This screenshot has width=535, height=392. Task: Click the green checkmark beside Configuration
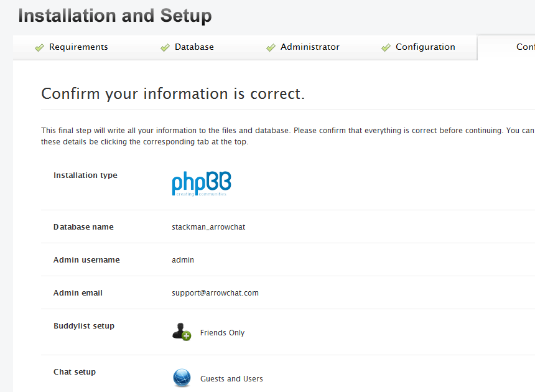click(x=386, y=47)
